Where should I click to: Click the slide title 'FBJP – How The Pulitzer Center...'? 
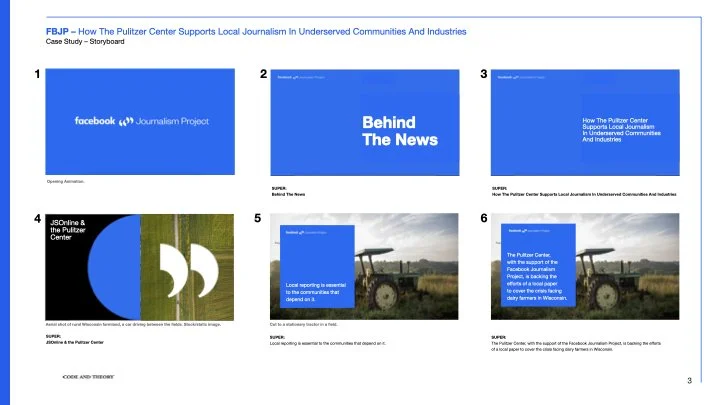(x=256, y=32)
